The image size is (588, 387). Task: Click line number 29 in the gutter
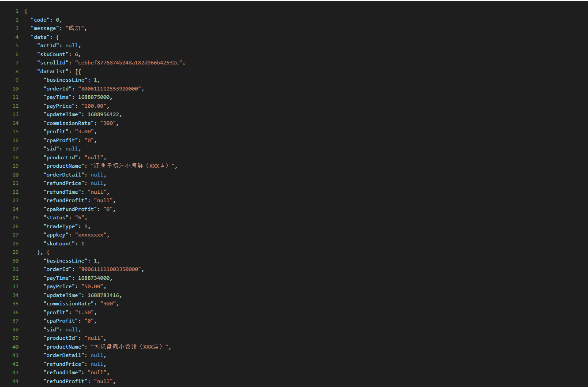coord(15,252)
